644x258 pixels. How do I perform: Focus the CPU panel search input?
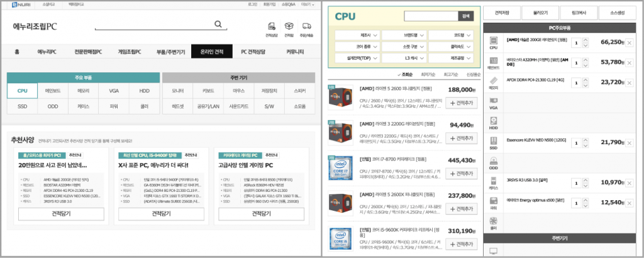pos(431,16)
